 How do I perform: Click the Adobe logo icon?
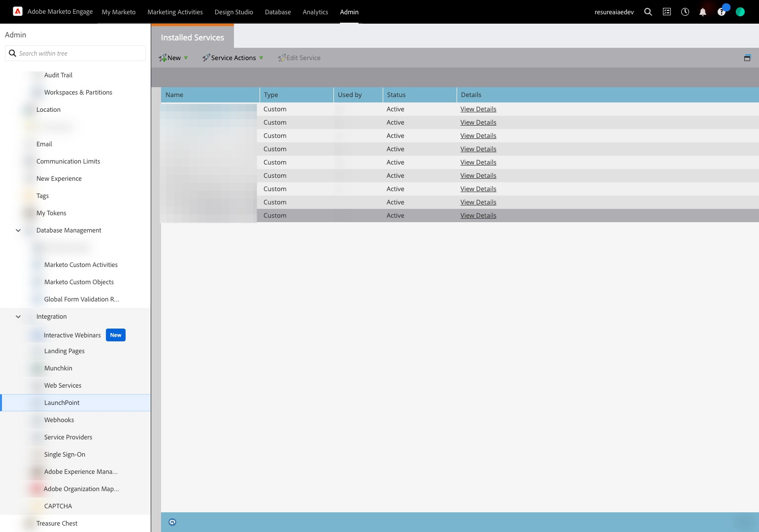pos(18,11)
